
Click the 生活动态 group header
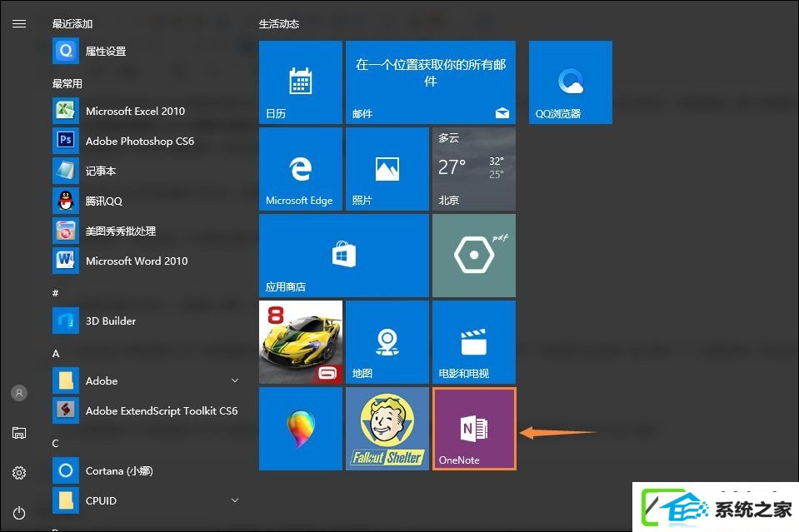click(279, 24)
